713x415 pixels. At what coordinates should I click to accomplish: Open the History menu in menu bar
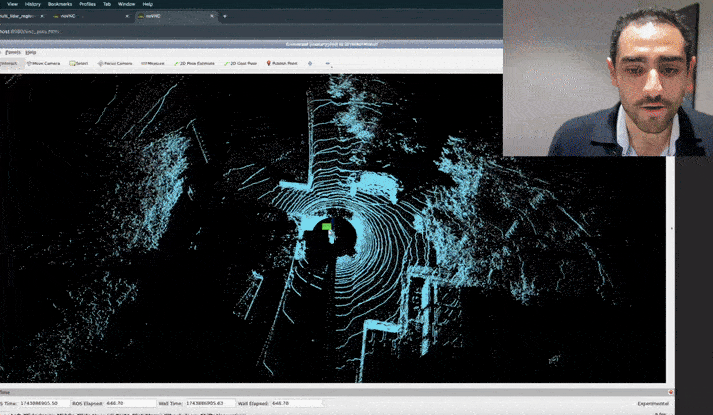coord(33,4)
